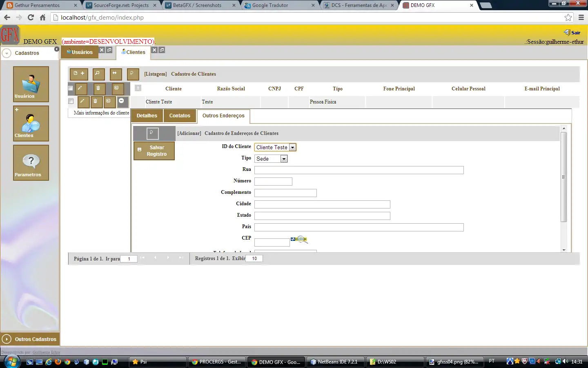Open the Clientes sidebar module icon
The width and height of the screenshot is (588, 368).
click(x=31, y=123)
